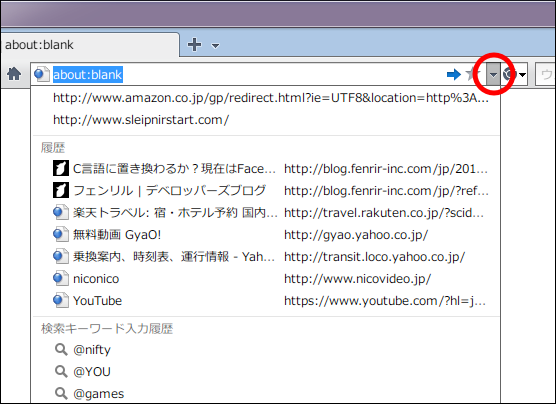This screenshot has height=404, width=556.
Task: Open フェンリル デベロッパーズブログ history entry
Action: pyautogui.click(x=266, y=190)
